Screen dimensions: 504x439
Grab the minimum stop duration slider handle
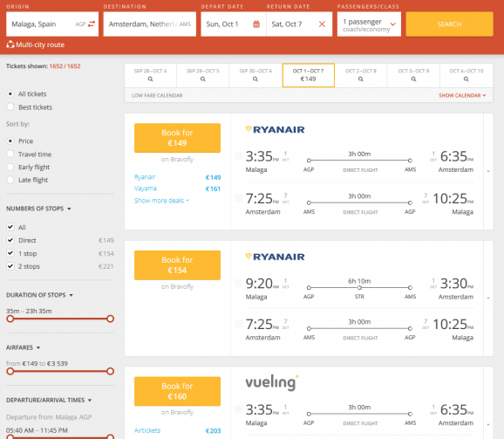coord(10,319)
